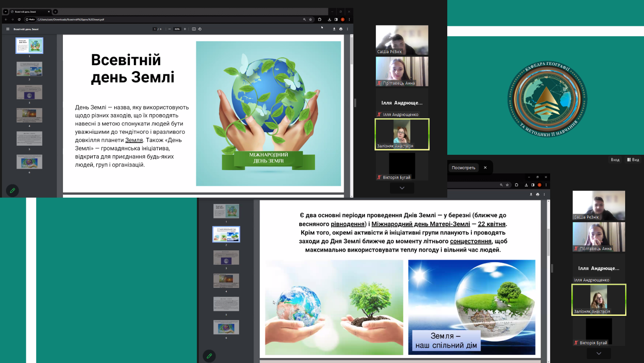Close the Всесвітній день Землі tab

point(49,11)
